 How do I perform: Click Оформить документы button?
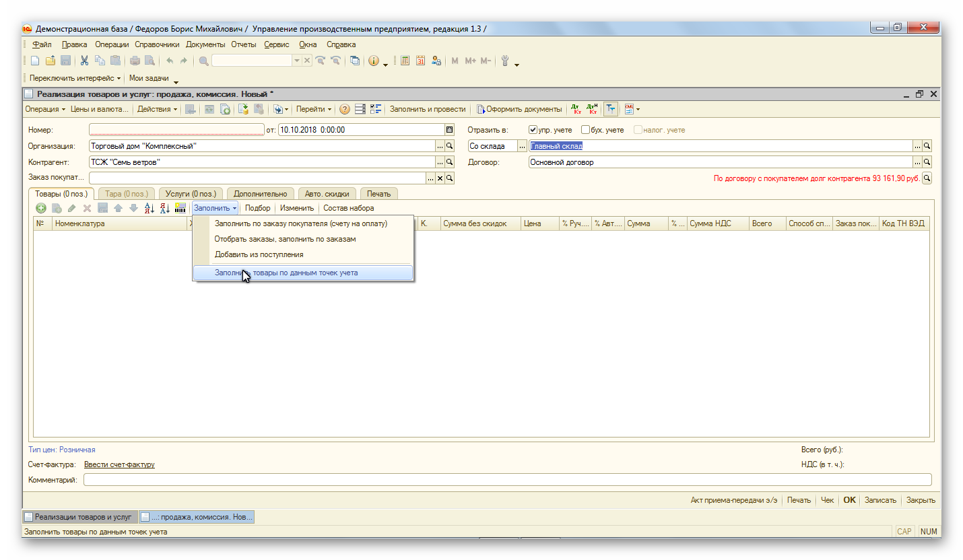pos(519,109)
